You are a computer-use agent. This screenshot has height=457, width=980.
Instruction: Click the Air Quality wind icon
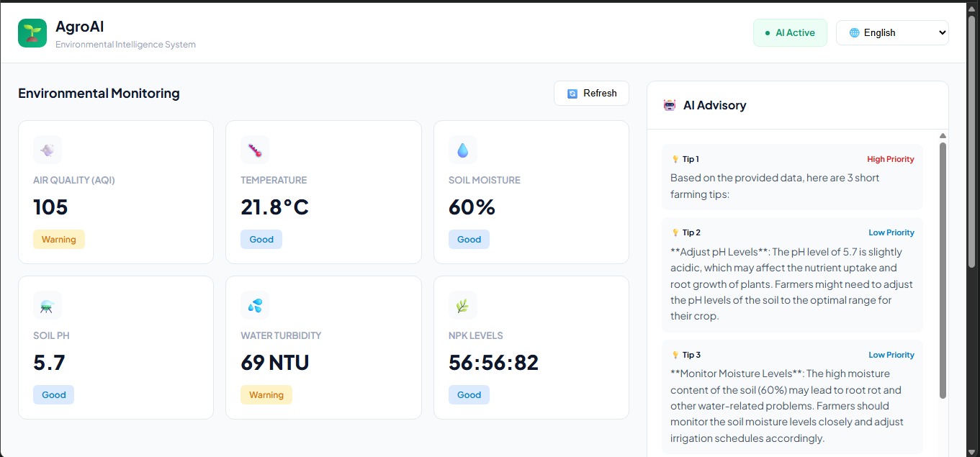(x=48, y=150)
